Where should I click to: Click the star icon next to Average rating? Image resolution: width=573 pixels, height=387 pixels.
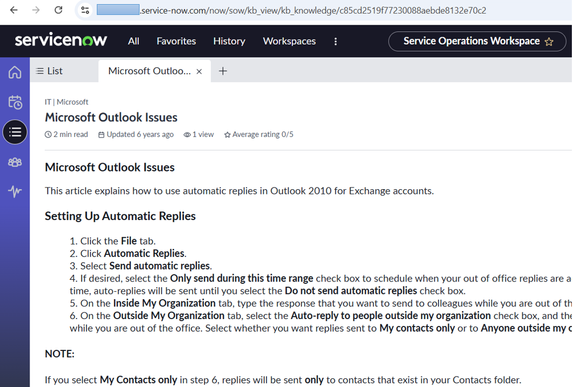tap(227, 135)
